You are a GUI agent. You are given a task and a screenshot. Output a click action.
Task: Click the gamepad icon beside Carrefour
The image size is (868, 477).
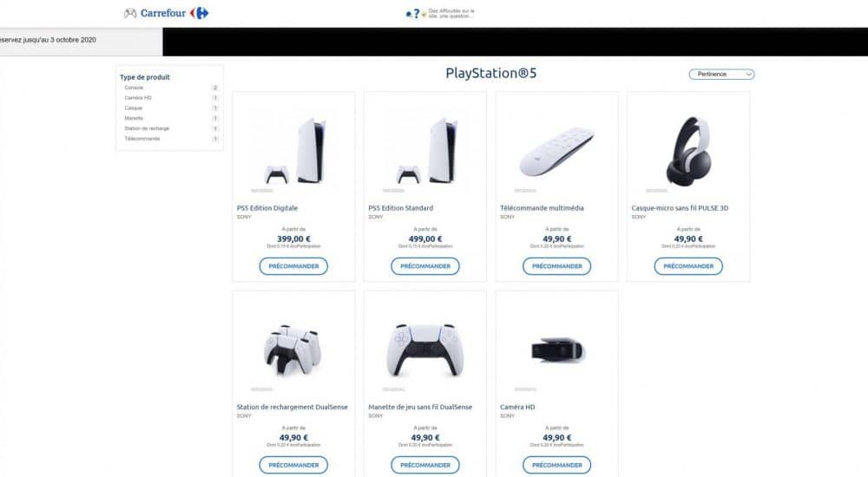(130, 13)
